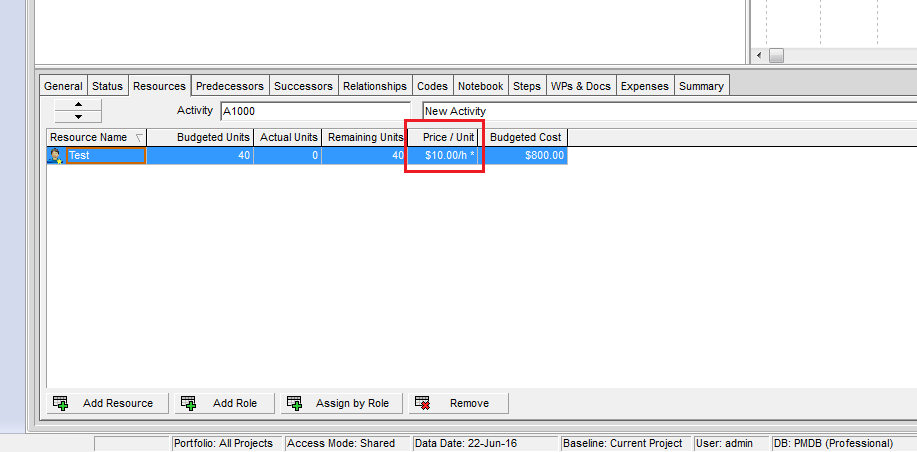Open the Predecessors tab
The height and width of the screenshot is (452, 917).
[229, 86]
